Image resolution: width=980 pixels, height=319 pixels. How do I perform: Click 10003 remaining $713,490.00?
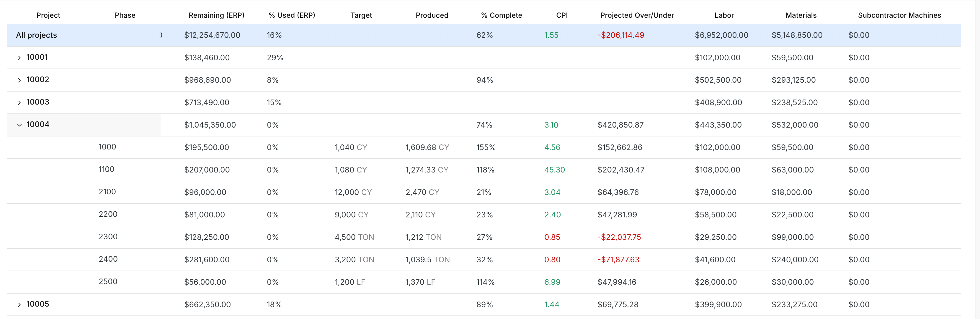207,102
